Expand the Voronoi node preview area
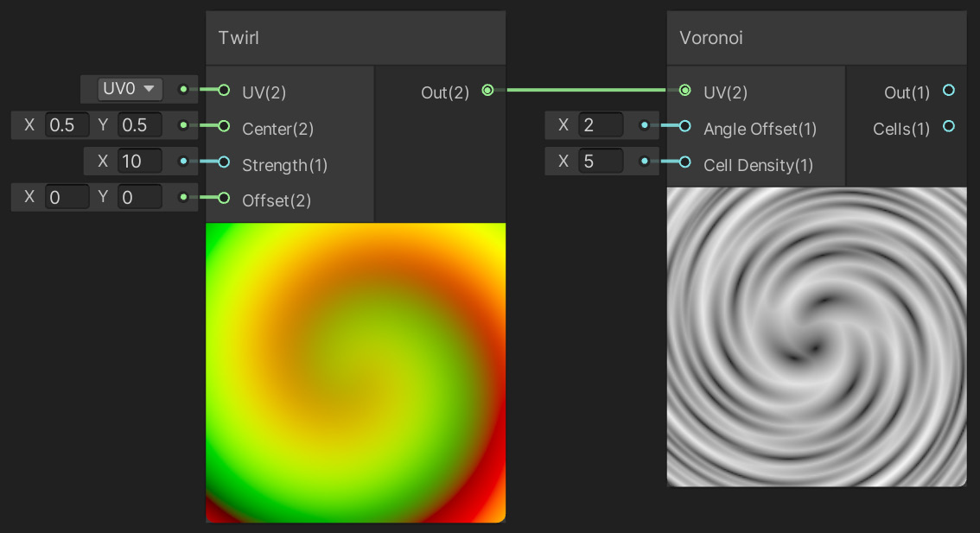The image size is (980, 533). (816, 337)
